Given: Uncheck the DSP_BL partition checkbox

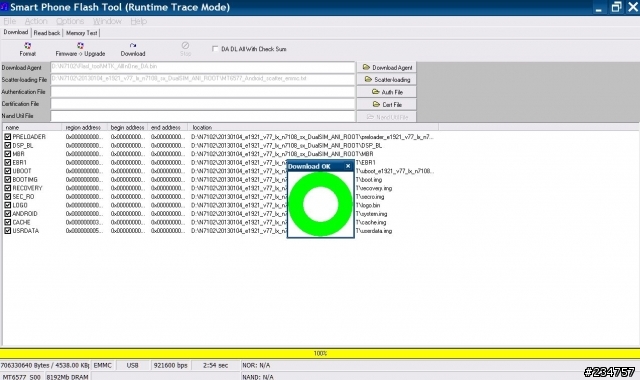Looking at the screenshot, I should [7, 145].
